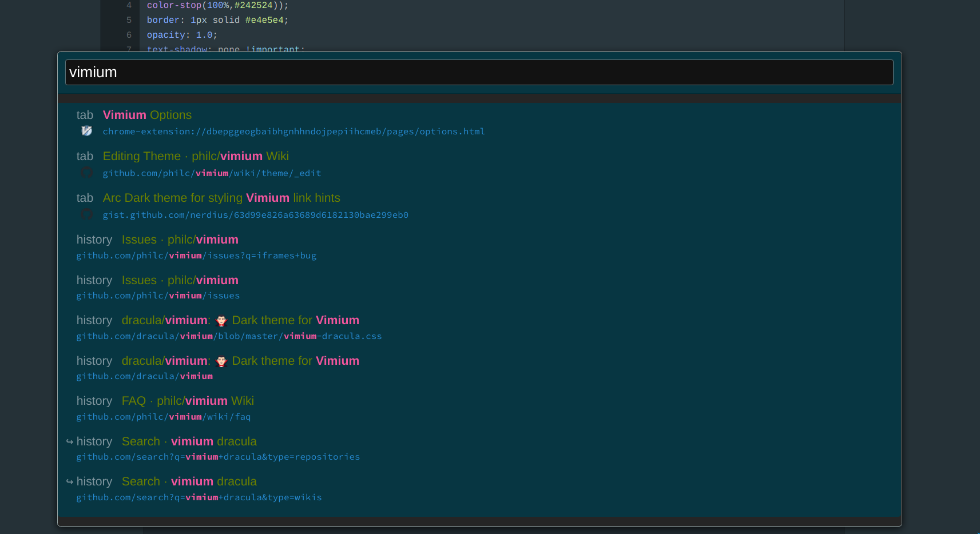Open history entry github.com/dracula/vimium
Screen dimensions: 980x534
[x=479, y=368]
